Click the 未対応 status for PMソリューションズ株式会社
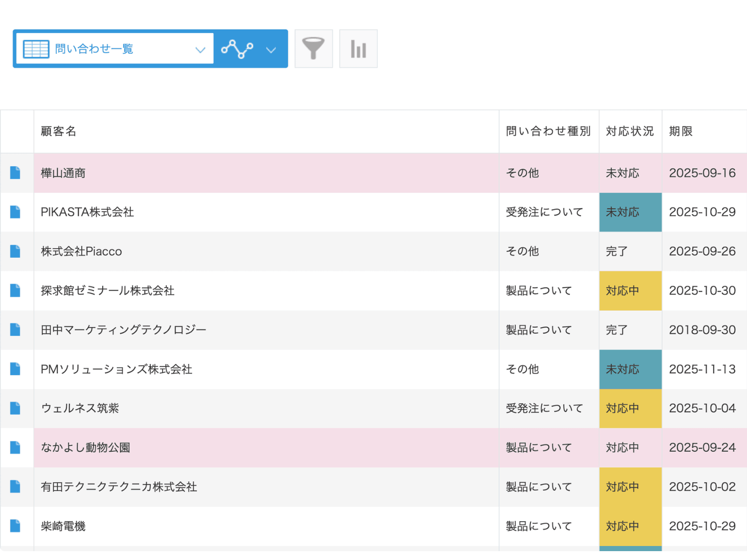This screenshot has width=747, height=560. pos(631,369)
